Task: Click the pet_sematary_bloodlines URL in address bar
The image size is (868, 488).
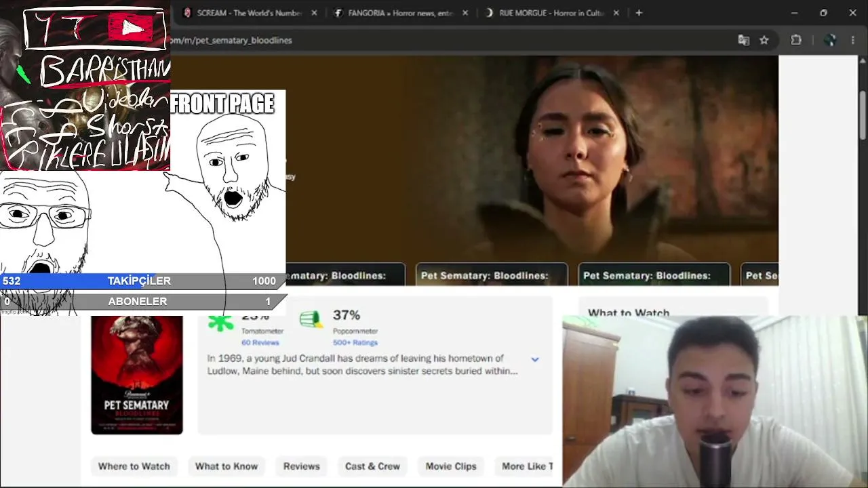Action: [231, 40]
